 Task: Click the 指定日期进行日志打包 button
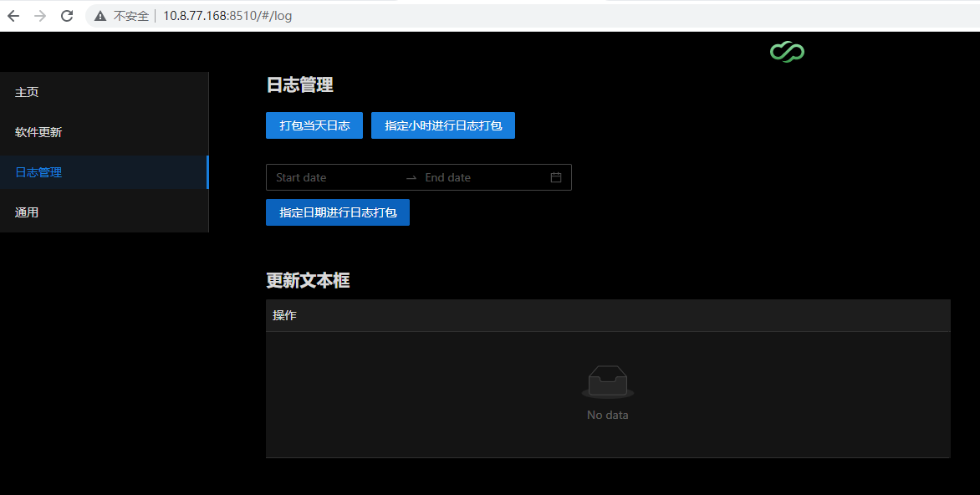pyautogui.click(x=338, y=212)
